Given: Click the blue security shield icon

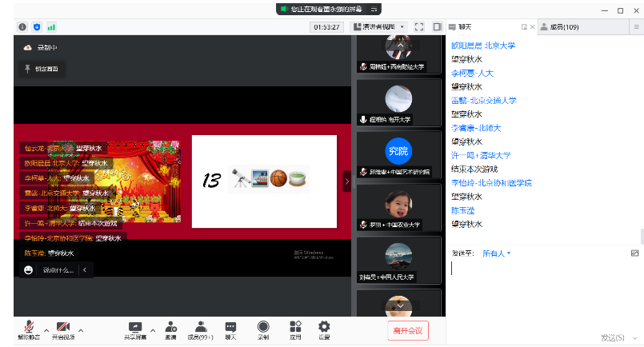Looking at the screenshot, I should coord(37,27).
